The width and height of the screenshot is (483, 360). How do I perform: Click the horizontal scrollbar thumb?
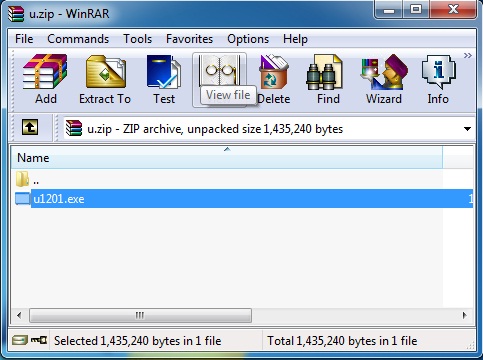(x=140, y=315)
